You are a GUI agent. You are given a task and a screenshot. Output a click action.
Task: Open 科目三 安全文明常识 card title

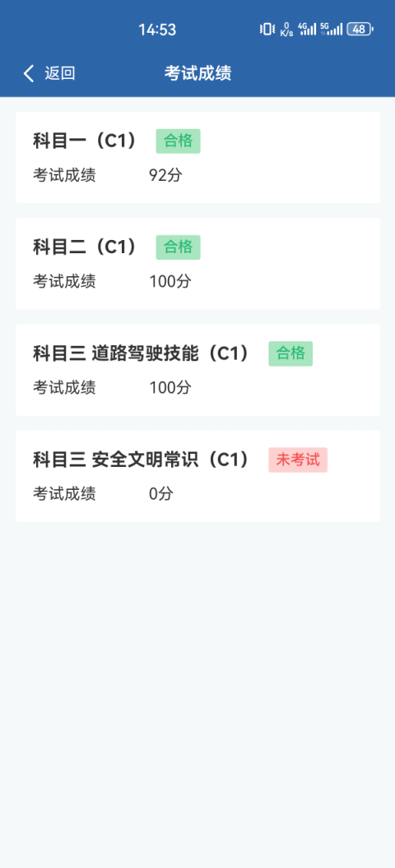coord(142,459)
